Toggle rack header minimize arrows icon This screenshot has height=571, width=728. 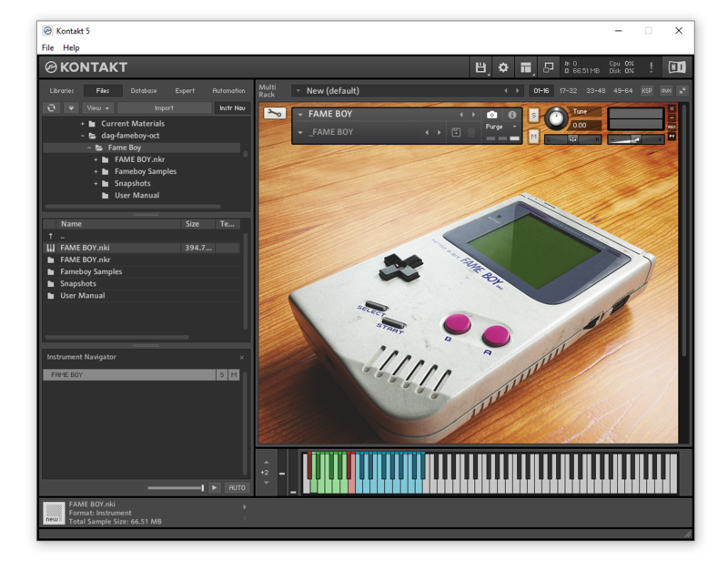click(682, 91)
